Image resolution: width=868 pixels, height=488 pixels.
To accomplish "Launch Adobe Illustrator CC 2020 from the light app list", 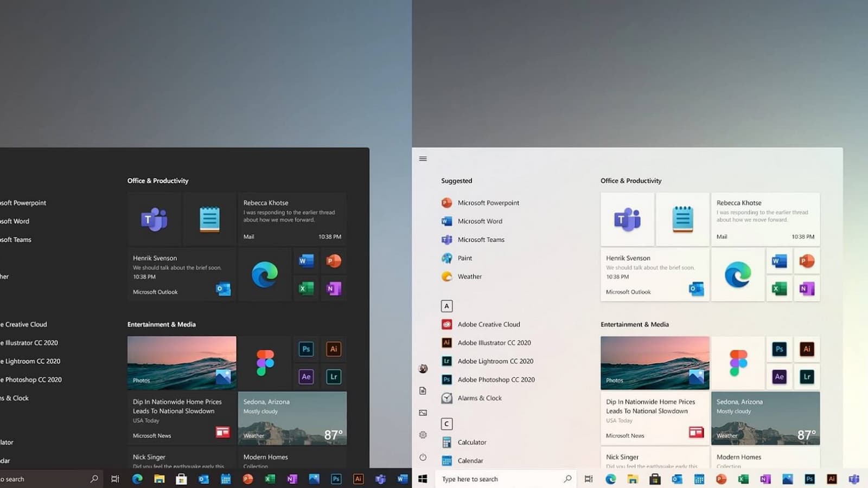I will coord(486,343).
